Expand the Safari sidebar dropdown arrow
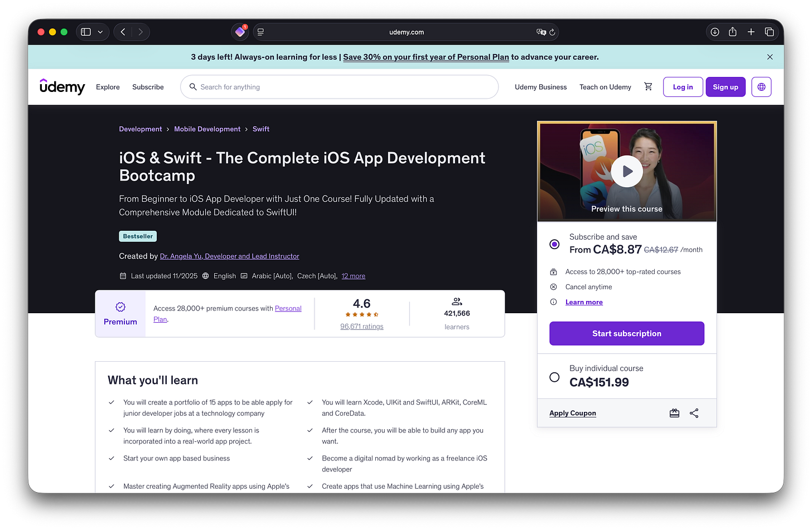The width and height of the screenshot is (812, 530). pyautogui.click(x=100, y=32)
